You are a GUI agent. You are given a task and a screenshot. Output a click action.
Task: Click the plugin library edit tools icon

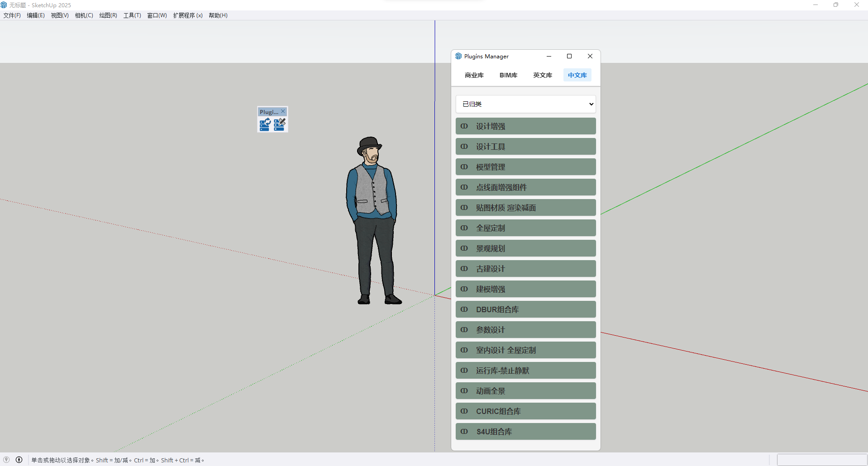tap(280, 124)
